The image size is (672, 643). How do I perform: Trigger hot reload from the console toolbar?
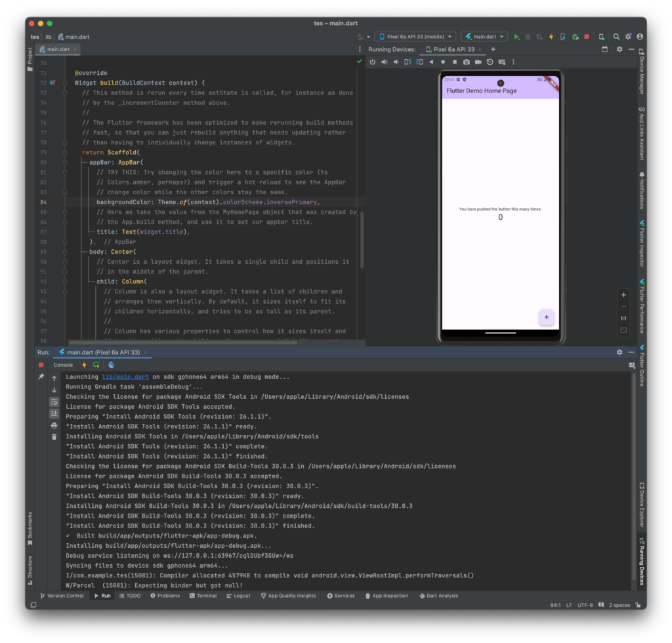click(84, 365)
